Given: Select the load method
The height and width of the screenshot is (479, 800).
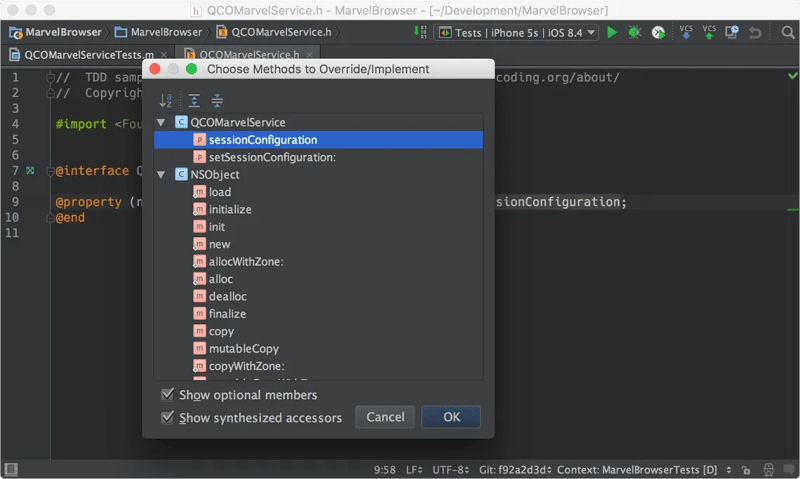Looking at the screenshot, I should point(318,192).
